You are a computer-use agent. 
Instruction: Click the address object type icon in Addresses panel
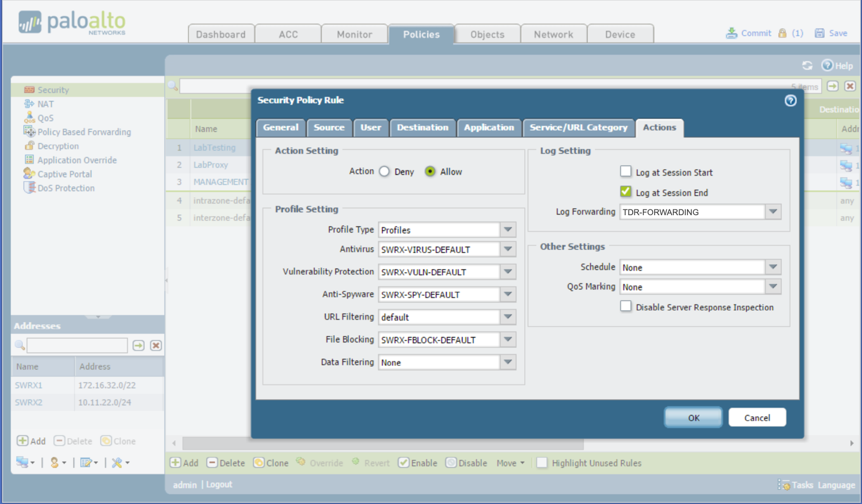click(22, 462)
